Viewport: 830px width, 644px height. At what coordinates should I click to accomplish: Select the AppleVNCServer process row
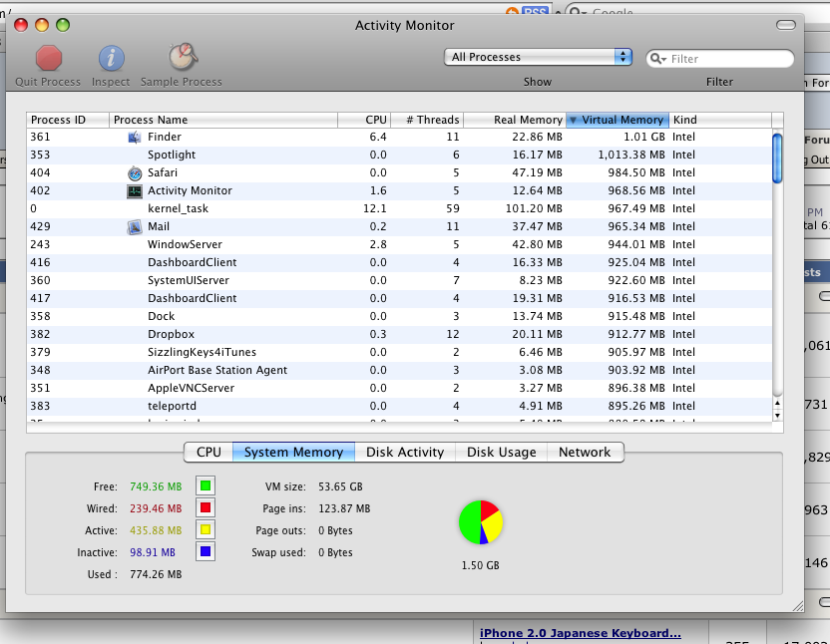[x=399, y=389]
